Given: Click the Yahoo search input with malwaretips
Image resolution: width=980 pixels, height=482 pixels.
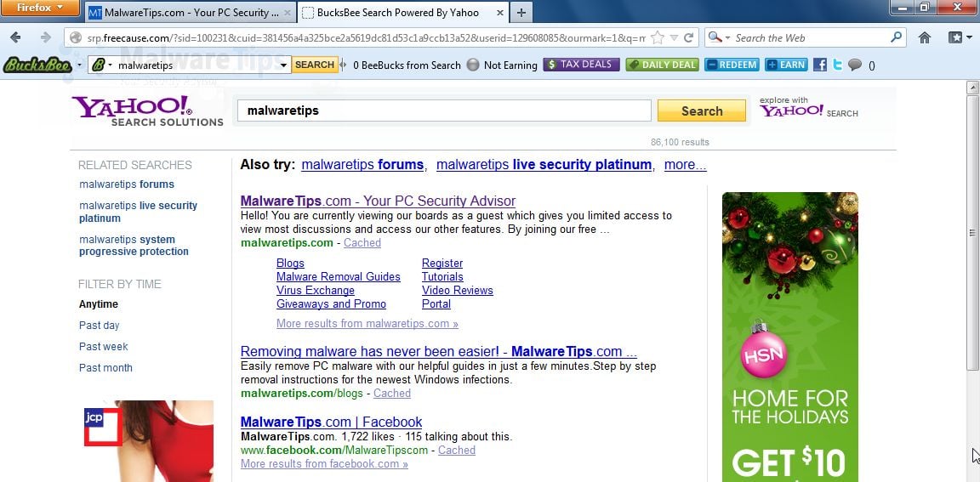Looking at the screenshot, I should [444, 111].
